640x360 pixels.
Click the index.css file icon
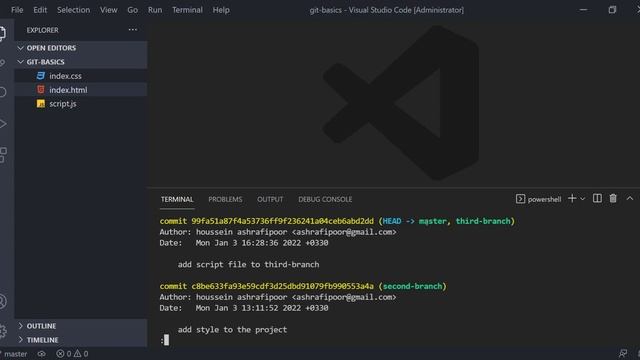pos(41,76)
